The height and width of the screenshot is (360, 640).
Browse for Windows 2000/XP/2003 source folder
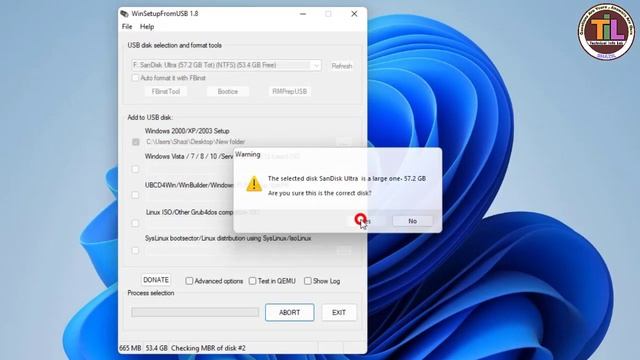pyautogui.click(x=344, y=142)
